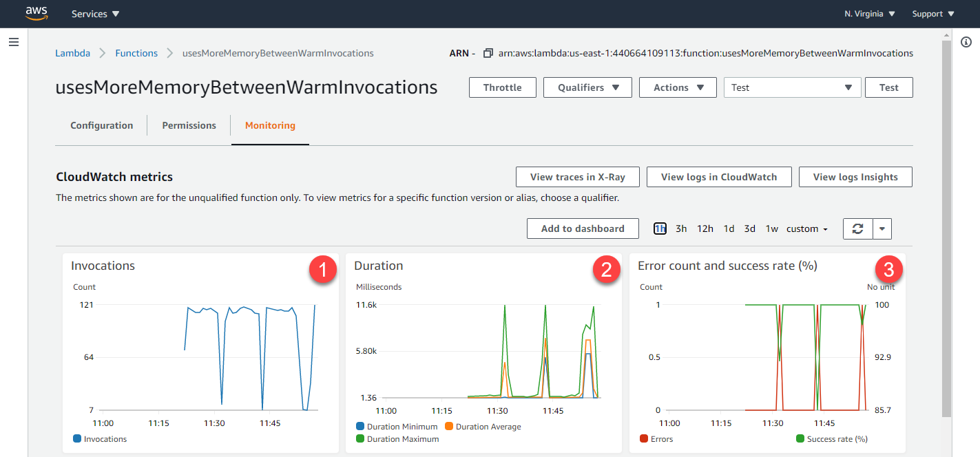Choose the 1w time range option
980x457 pixels.
[x=772, y=228]
